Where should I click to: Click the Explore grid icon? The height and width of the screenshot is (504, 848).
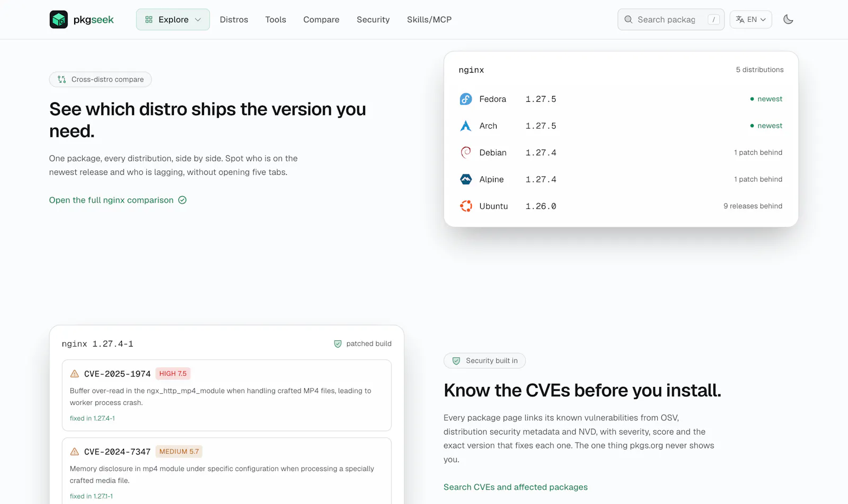(149, 20)
